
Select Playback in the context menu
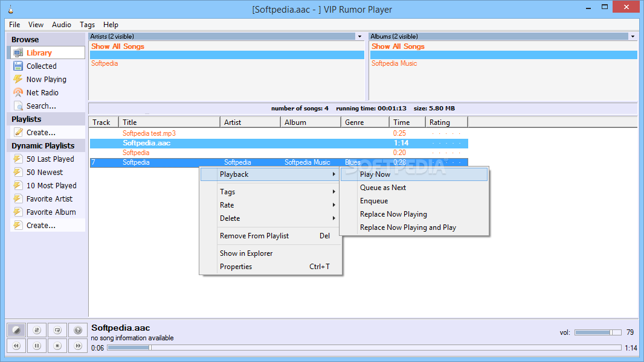(x=271, y=174)
